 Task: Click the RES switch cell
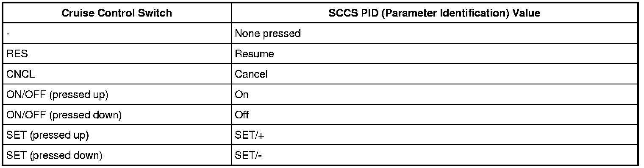pos(117,54)
